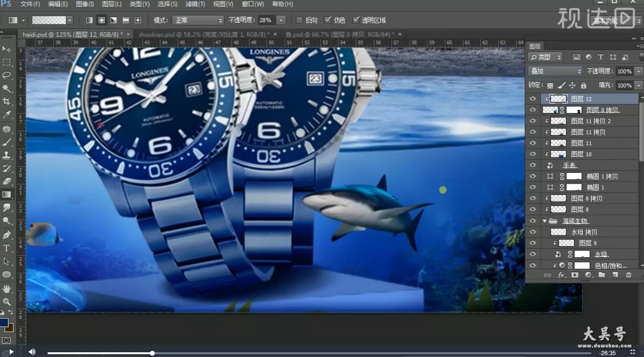Open layer style fx menu

pos(561,275)
